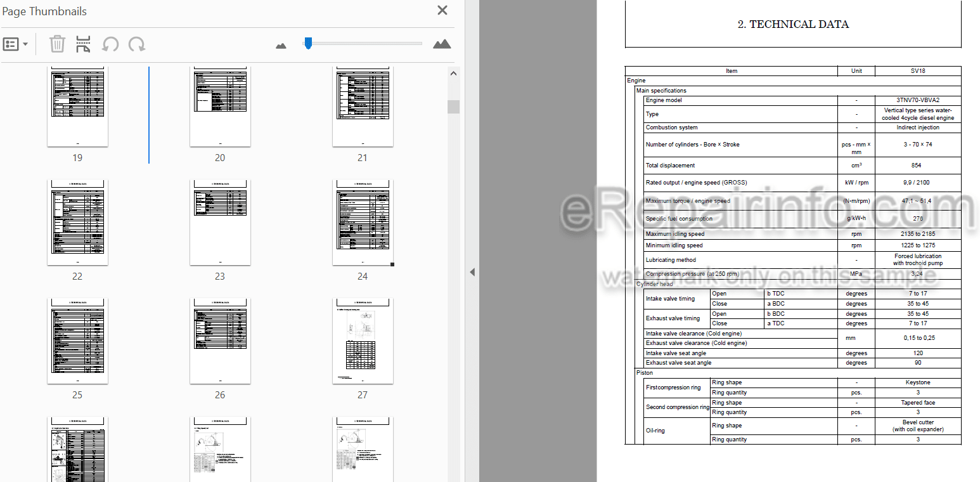Click 'Exhaust valve seat angle' label
The width and height of the screenshot is (980, 482).
click(x=678, y=363)
